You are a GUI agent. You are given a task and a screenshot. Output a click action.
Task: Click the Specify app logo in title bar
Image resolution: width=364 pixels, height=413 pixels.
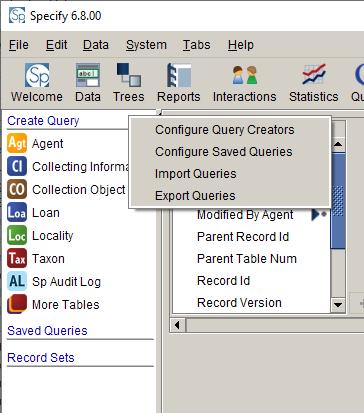[17, 15]
